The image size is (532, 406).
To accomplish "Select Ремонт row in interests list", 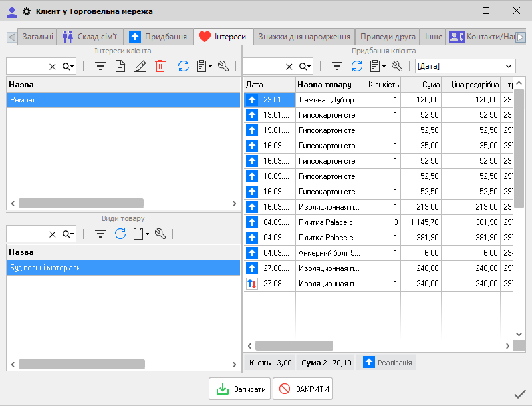I will (x=123, y=100).
